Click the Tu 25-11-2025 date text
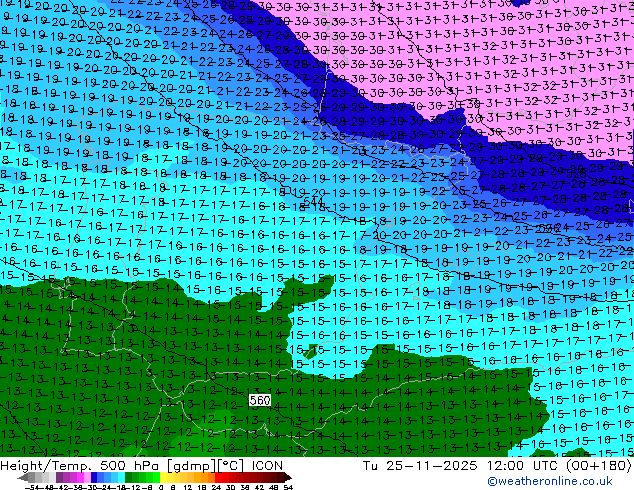634x490 pixels. click(420, 466)
